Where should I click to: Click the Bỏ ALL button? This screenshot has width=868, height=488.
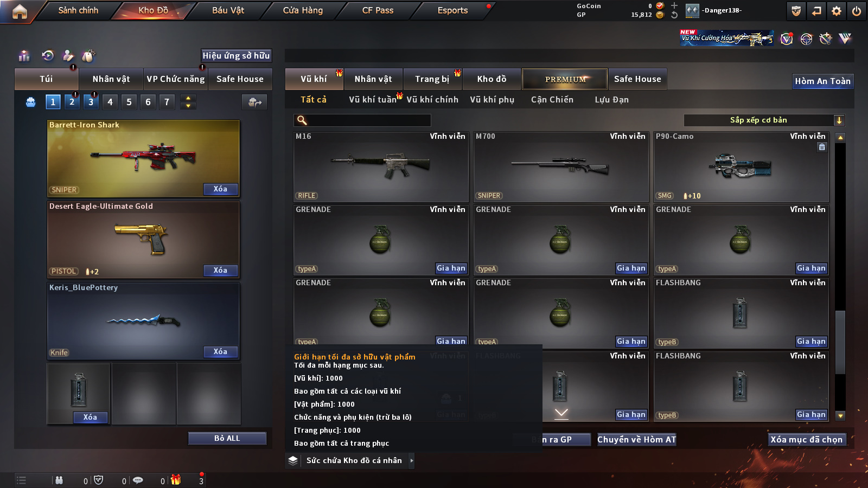(x=227, y=438)
